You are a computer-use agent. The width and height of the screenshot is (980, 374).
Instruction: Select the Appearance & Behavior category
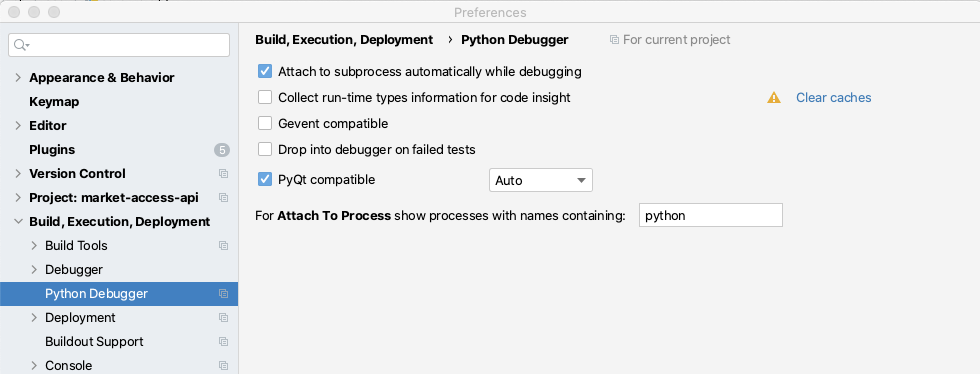pos(102,78)
